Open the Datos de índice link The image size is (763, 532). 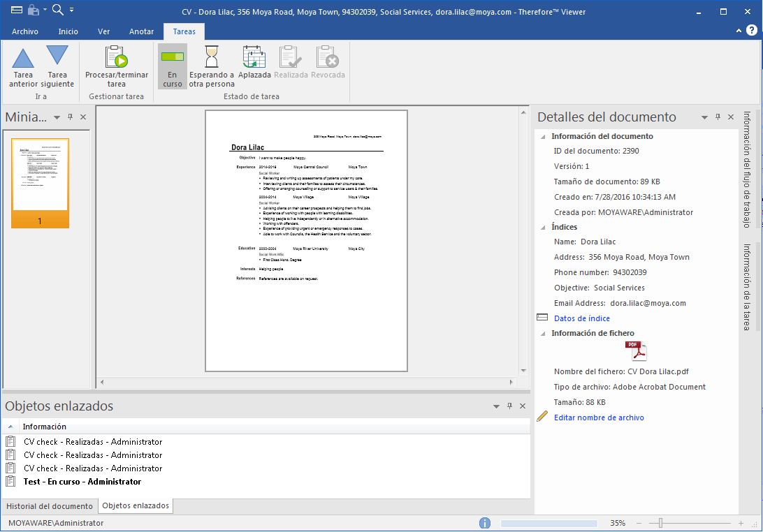[581, 318]
